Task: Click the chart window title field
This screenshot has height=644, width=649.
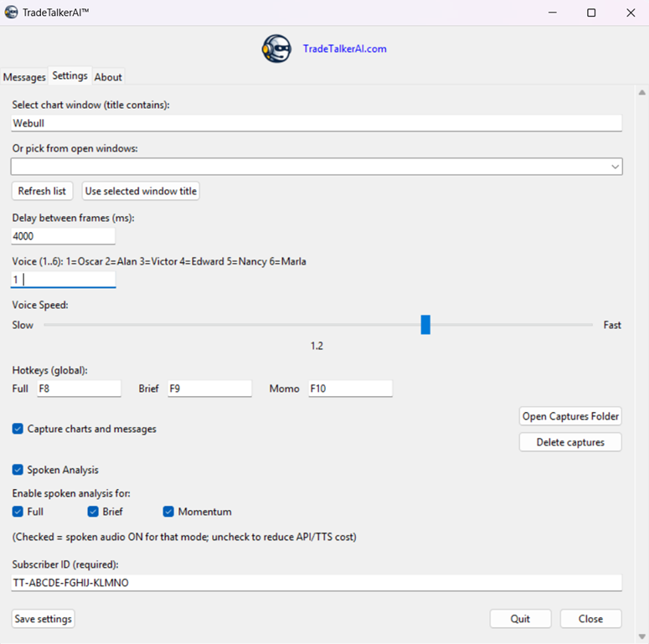Action: [x=317, y=123]
